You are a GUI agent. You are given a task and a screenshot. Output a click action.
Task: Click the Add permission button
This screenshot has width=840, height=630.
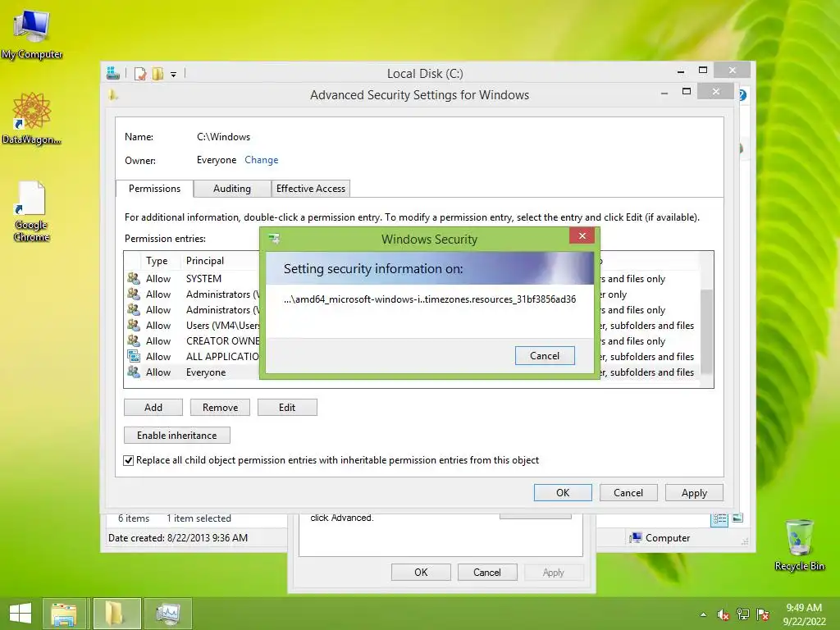click(153, 407)
